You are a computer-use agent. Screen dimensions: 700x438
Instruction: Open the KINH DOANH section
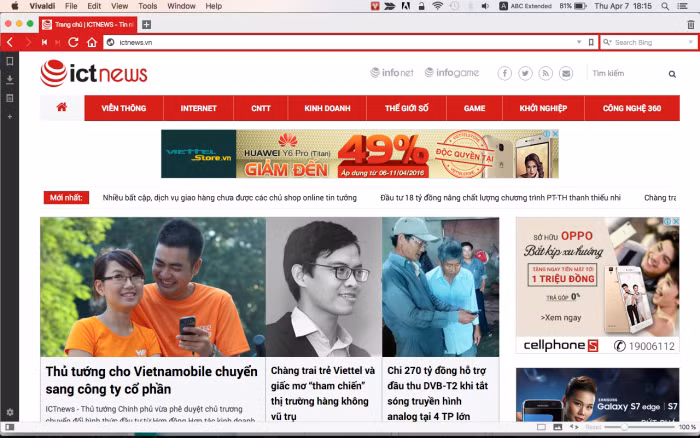click(x=327, y=108)
